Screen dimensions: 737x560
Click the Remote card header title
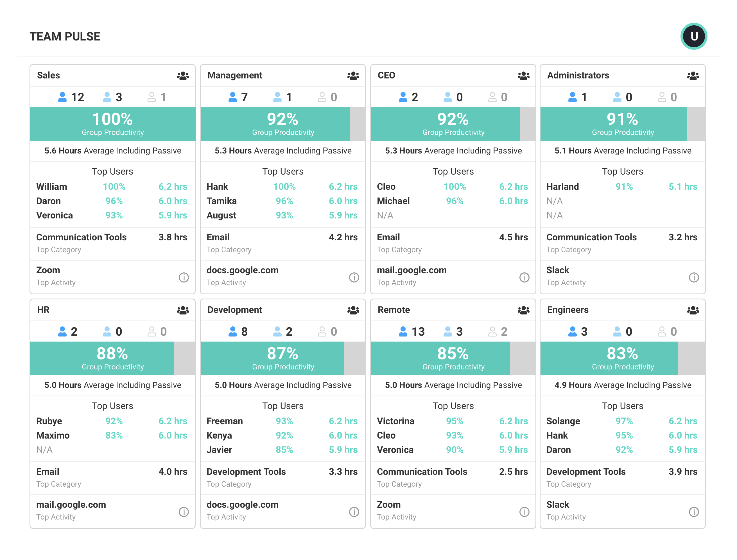394,310
